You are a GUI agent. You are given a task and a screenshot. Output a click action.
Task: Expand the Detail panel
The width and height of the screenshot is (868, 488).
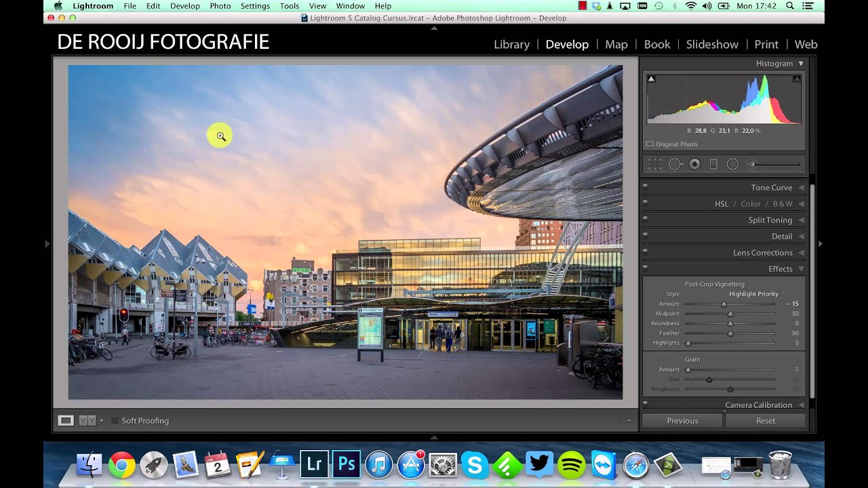coord(801,237)
